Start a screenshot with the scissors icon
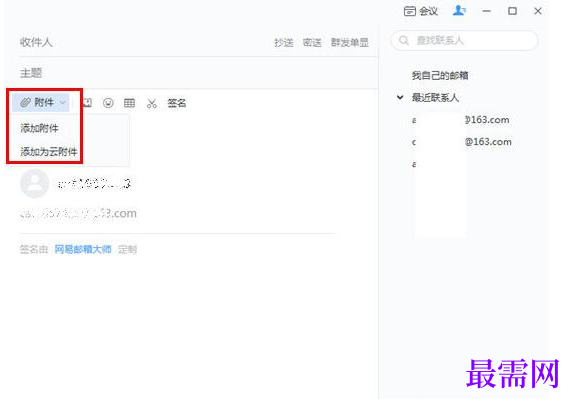The width and height of the screenshot is (578, 405). pos(152,103)
